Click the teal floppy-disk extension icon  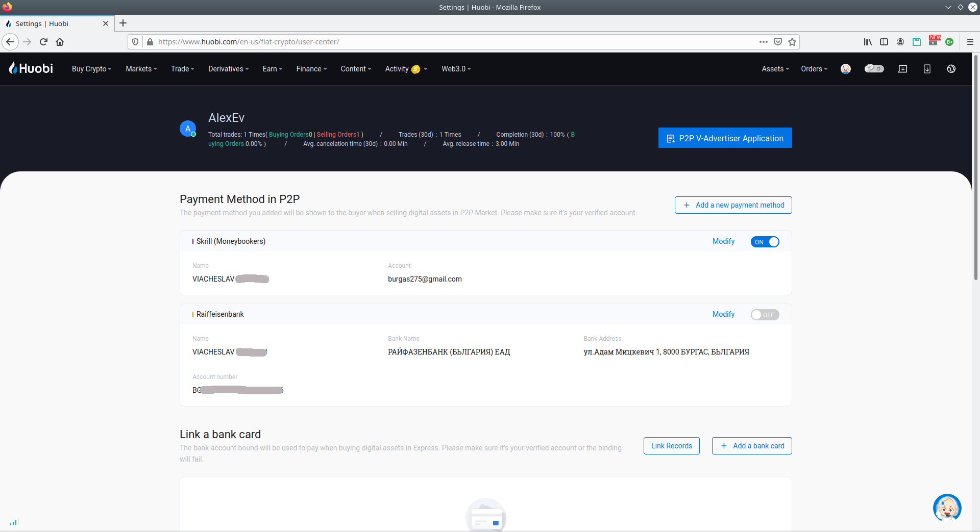tap(917, 42)
